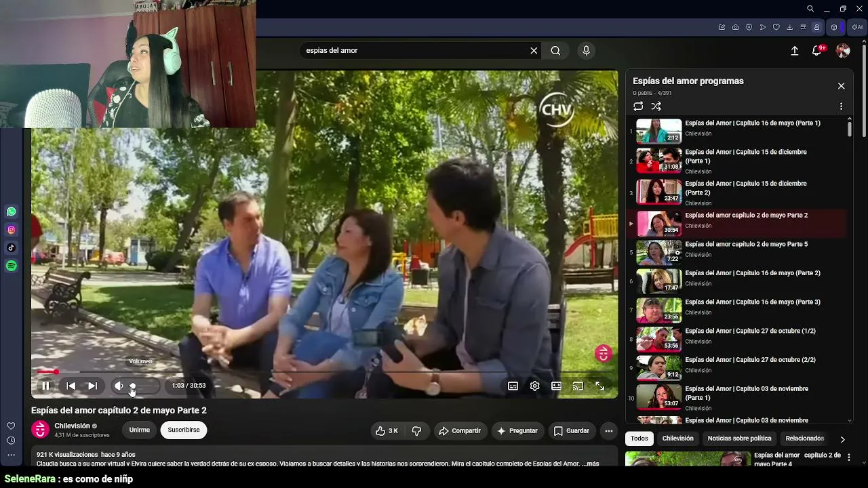This screenshot has height=488, width=868.
Task: Click the search magnifier button
Action: [555, 50]
